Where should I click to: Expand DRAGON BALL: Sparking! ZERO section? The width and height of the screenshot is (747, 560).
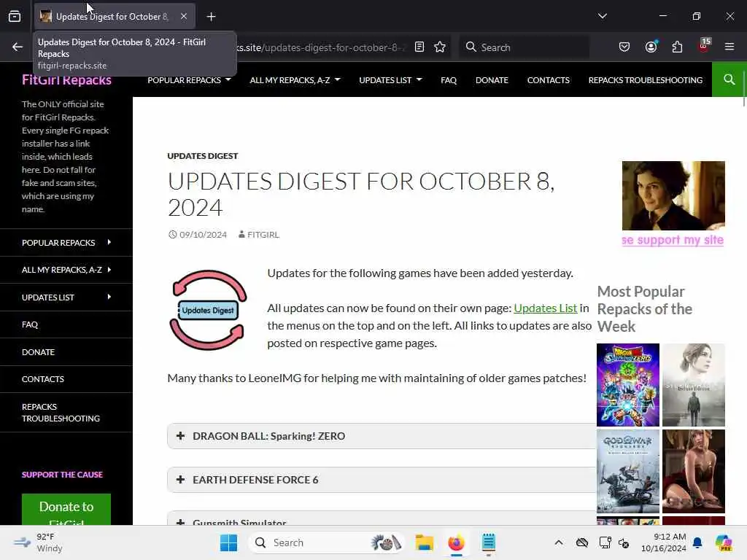click(x=382, y=436)
